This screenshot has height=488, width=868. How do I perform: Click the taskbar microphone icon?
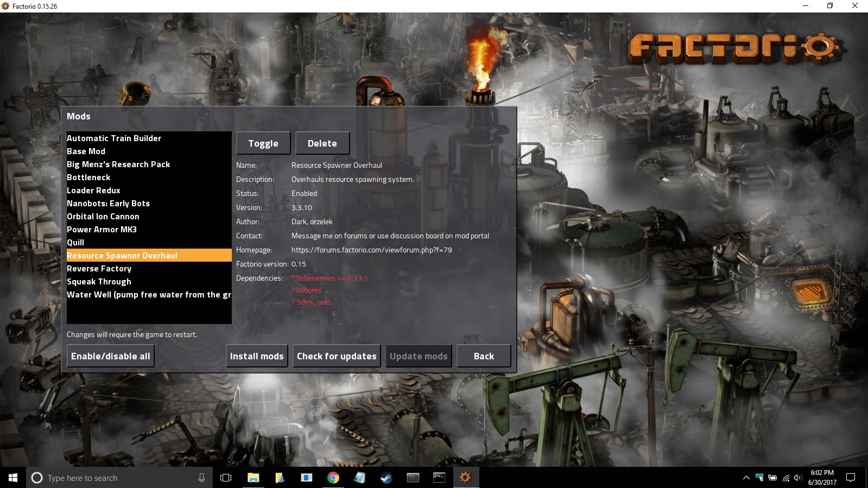point(201,478)
